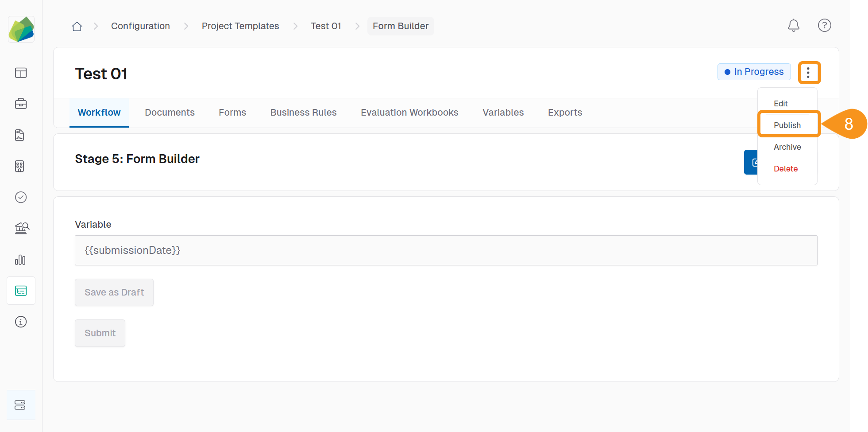
Task: Open the reports bar chart icon
Action: pyautogui.click(x=20, y=260)
